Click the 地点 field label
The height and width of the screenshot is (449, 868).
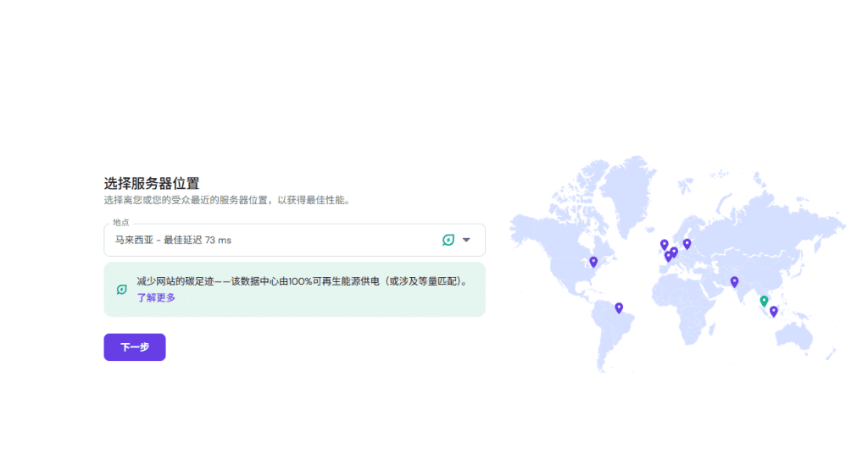click(121, 222)
